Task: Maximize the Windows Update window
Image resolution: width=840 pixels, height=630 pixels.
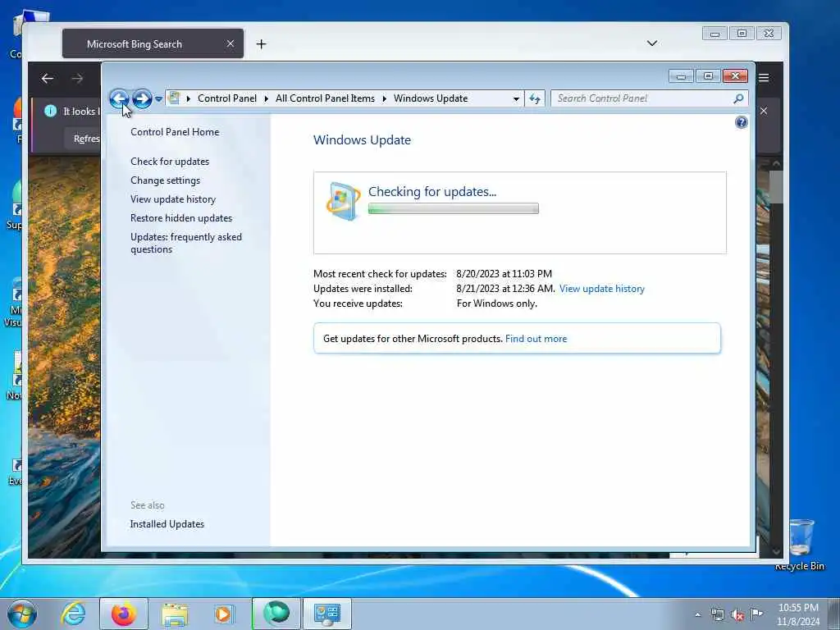Action: click(x=708, y=76)
